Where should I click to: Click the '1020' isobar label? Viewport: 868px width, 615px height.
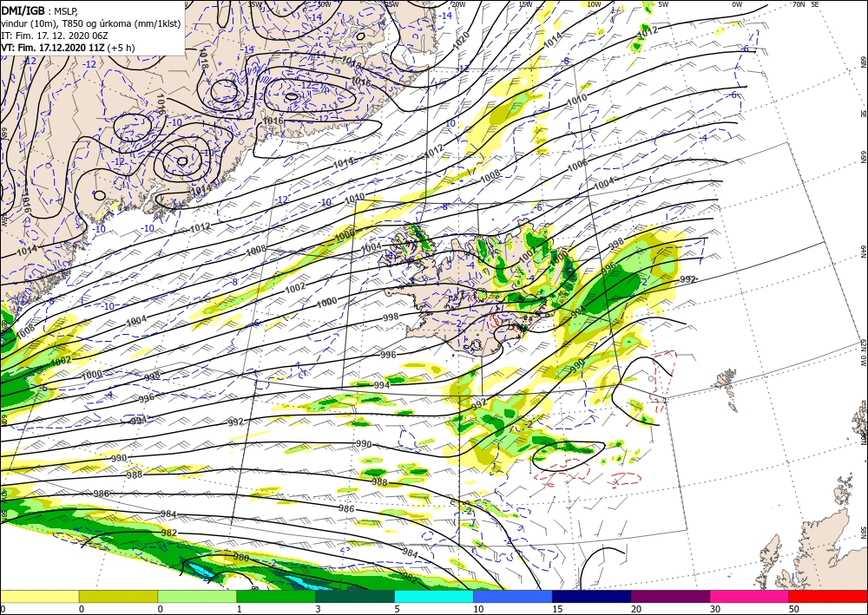(460, 40)
